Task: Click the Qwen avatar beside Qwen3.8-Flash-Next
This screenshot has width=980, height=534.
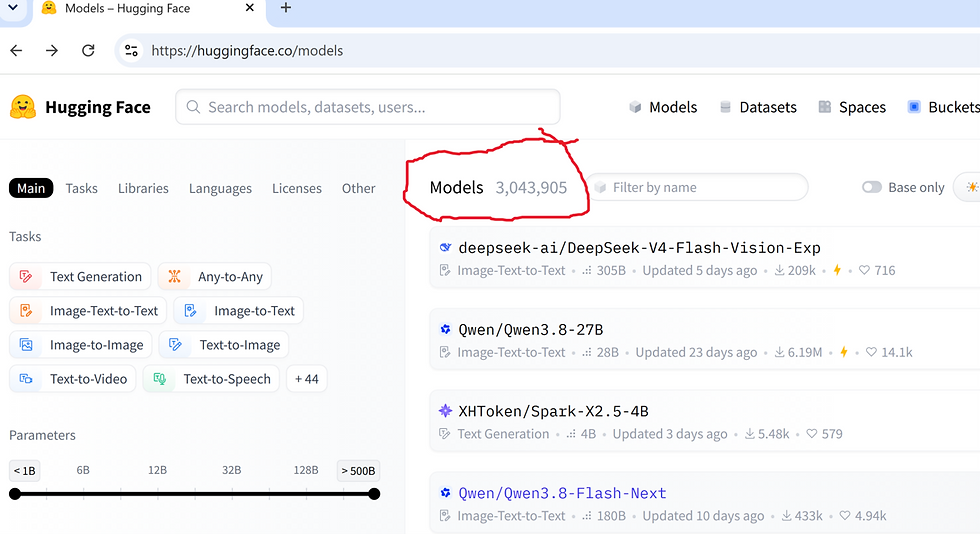Action: point(445,493)
